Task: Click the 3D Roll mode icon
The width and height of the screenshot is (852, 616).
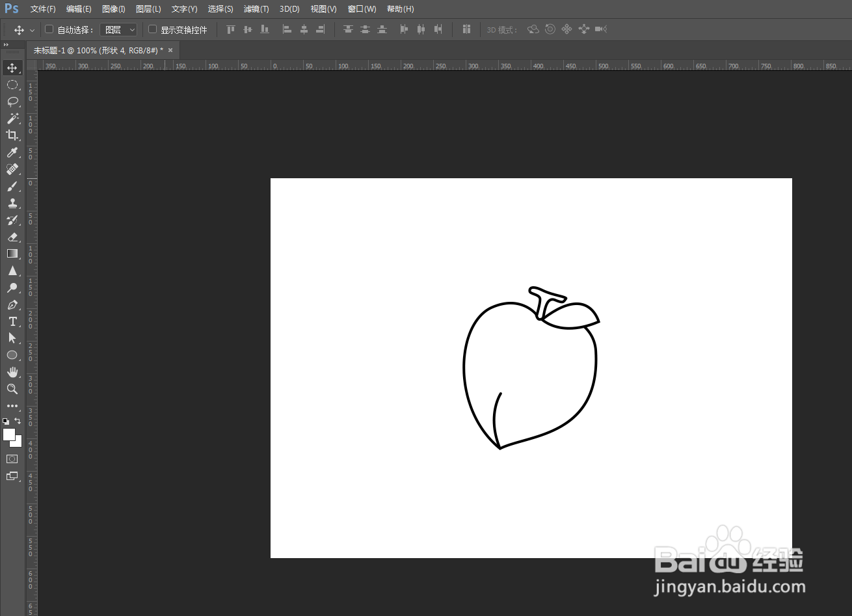Action: coord(550,29)
